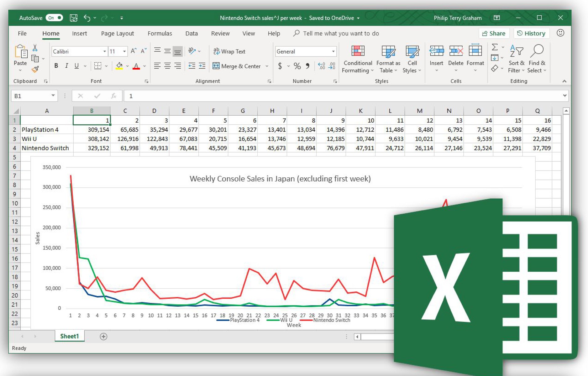Expand the General number format dropdown

[333, 51]
